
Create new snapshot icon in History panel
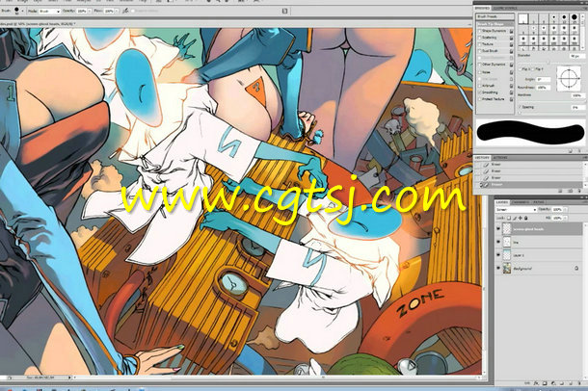tap(572, 191)
